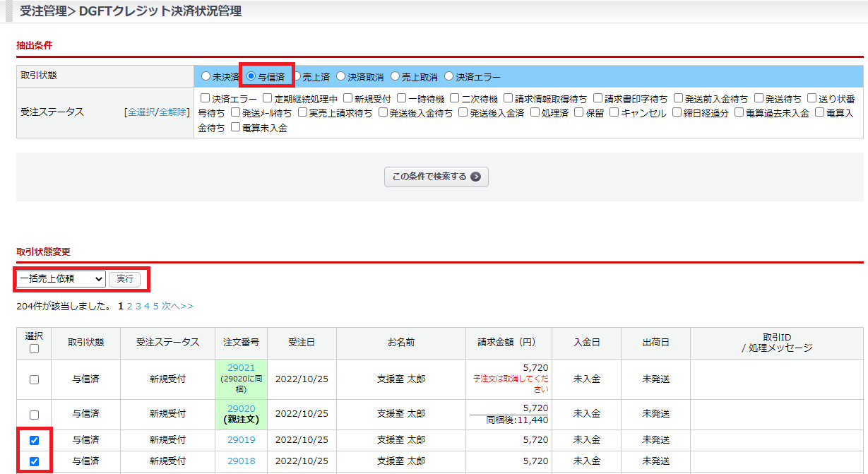This screenshot has height=474, width=868.
Task: Open the 一括売上依頼 dropdown
Action: pos(61,279)
